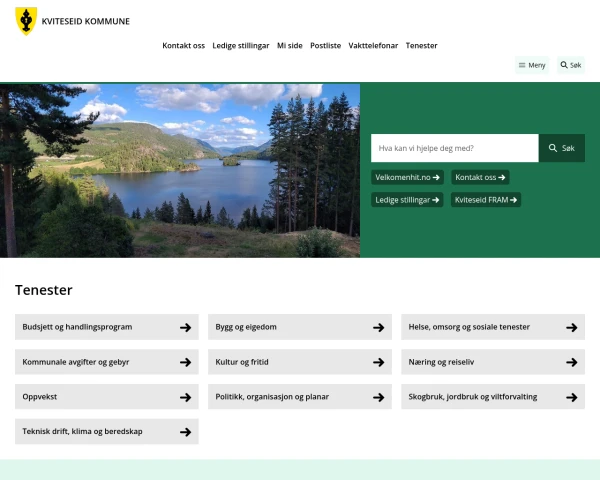Follow the Velkomenhit.no quick link

(x=407, y=177)
